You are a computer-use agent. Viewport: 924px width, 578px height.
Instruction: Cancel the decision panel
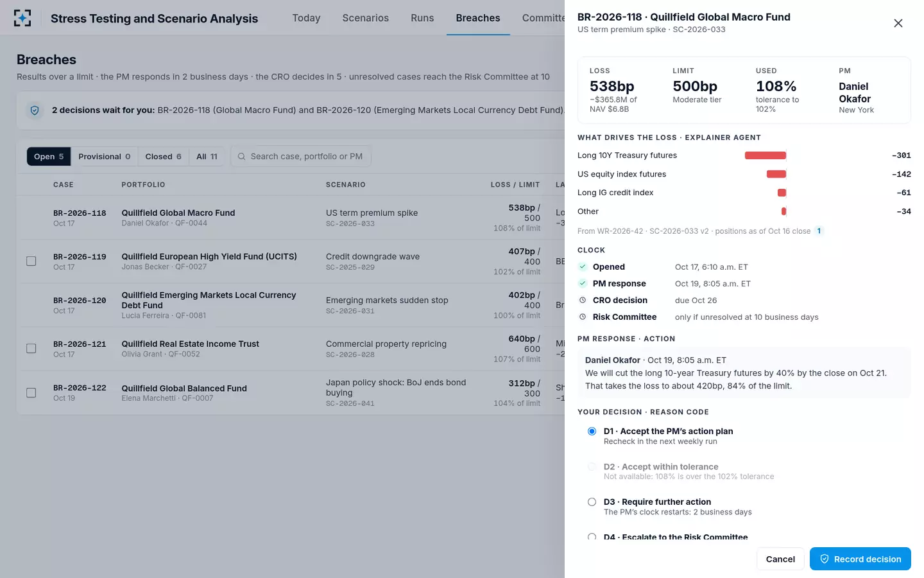click(x=780, y=559)
